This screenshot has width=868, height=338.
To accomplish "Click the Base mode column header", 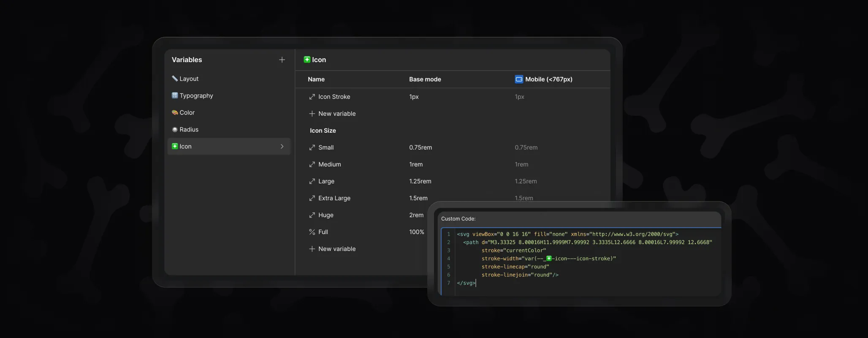I will coord(425,79).
